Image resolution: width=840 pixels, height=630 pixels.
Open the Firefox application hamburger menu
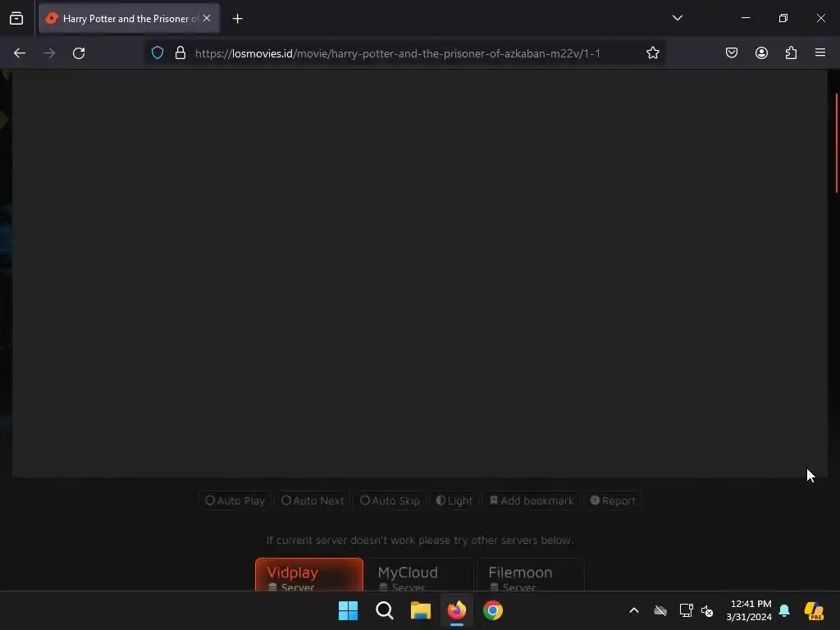coord(820,53)
